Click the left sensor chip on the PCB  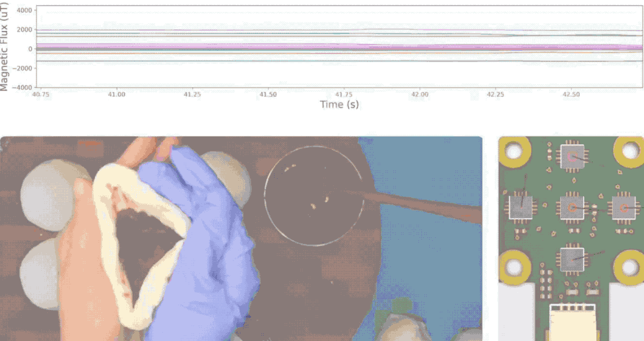pos(520,207)
